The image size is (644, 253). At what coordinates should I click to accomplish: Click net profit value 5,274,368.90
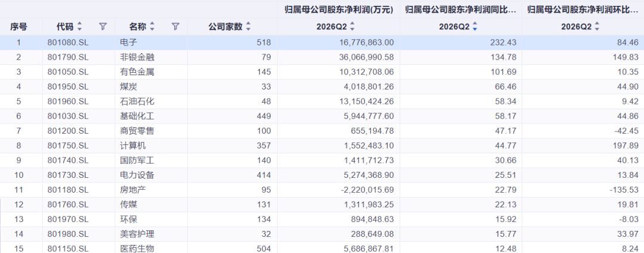coord(369,175)
